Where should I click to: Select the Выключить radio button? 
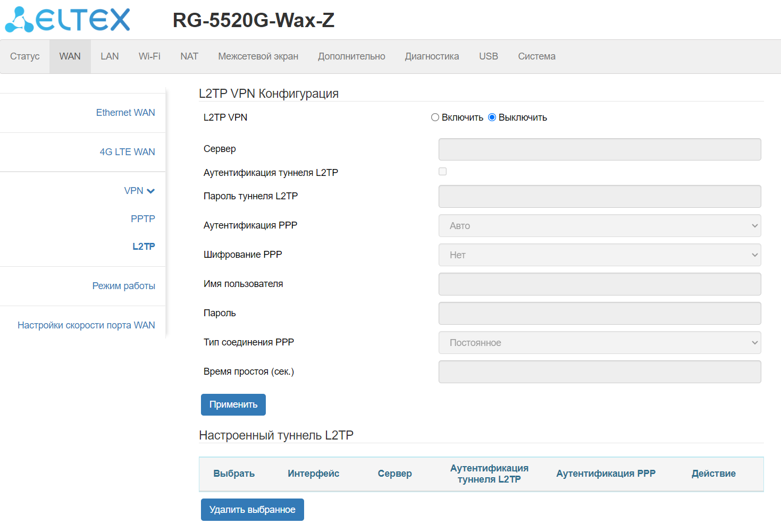[x=492, y=117]
